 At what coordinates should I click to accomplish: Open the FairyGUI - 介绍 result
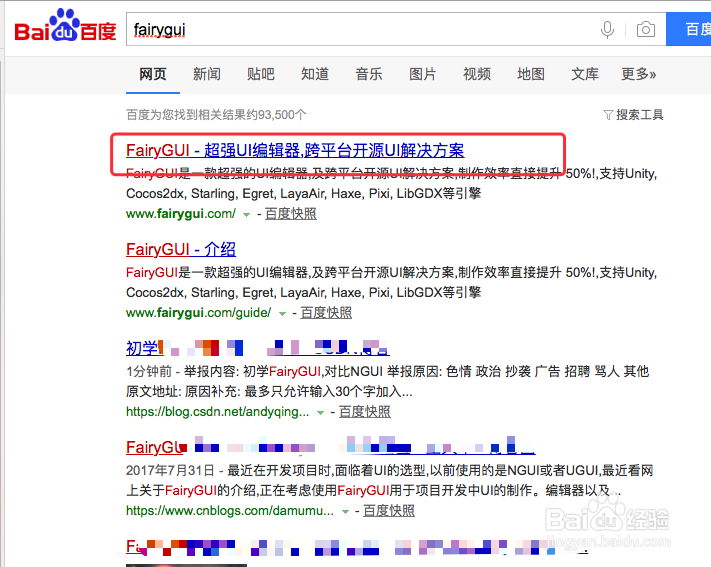(181, 249)
